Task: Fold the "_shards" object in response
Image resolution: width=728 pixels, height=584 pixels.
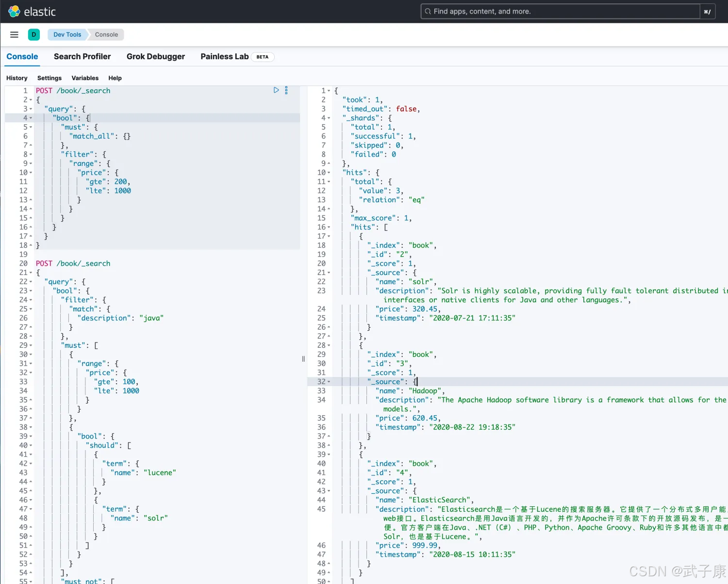Action: coord(329,118)
